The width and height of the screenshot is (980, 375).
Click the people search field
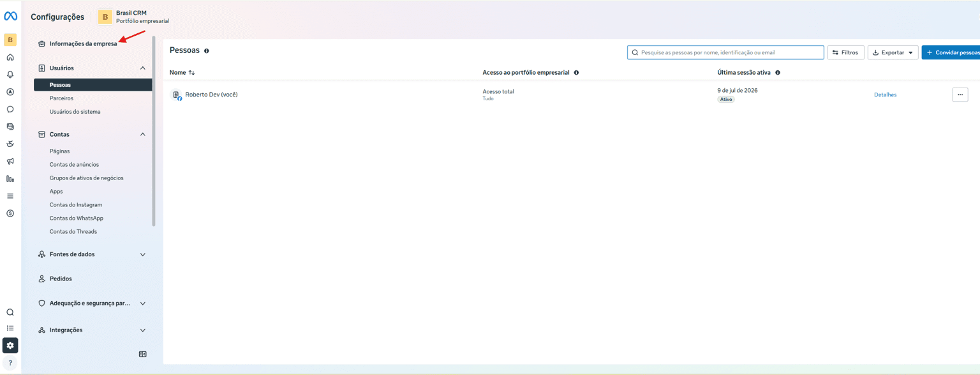point(725,52)
